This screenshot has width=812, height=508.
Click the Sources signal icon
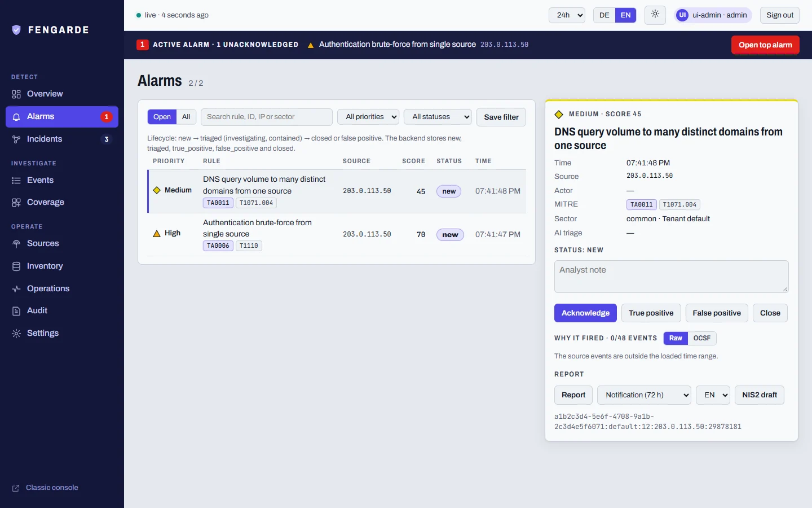point(16,244)
